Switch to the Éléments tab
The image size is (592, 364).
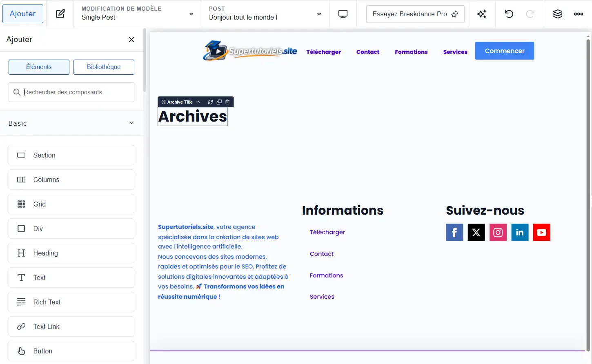tap(39, 67)
